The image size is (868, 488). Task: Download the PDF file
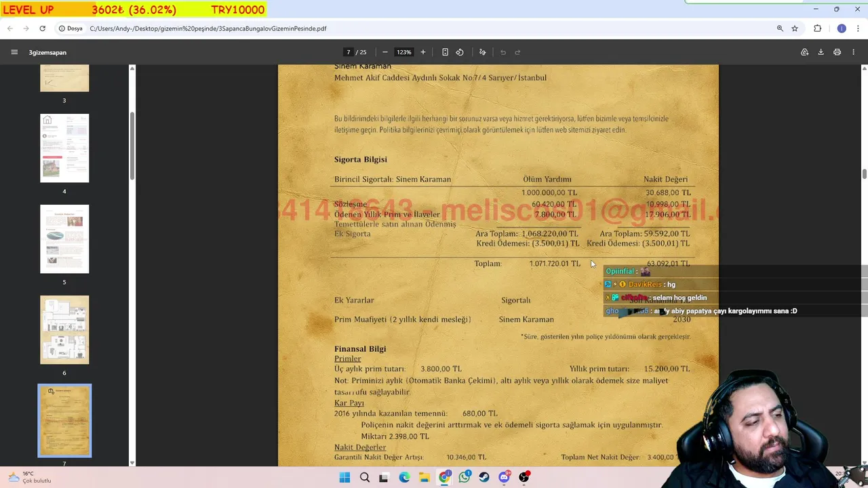[x=821, y=52]
